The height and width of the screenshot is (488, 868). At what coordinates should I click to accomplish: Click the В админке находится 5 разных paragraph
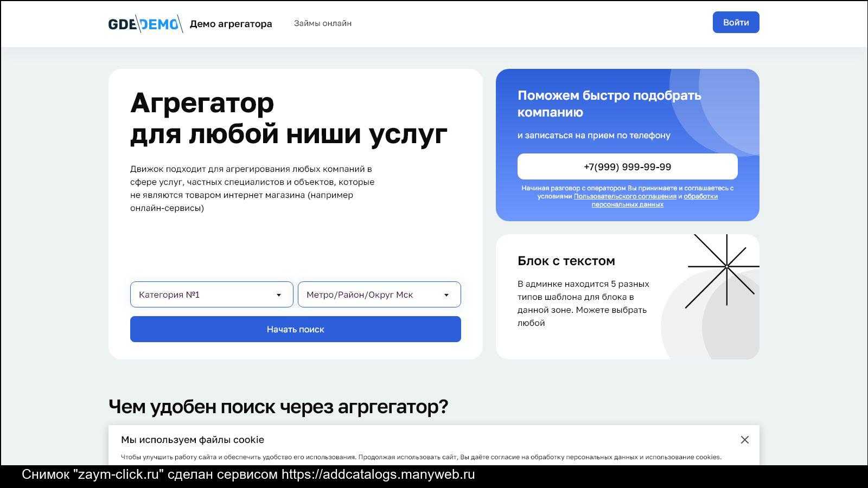[583, 303]
